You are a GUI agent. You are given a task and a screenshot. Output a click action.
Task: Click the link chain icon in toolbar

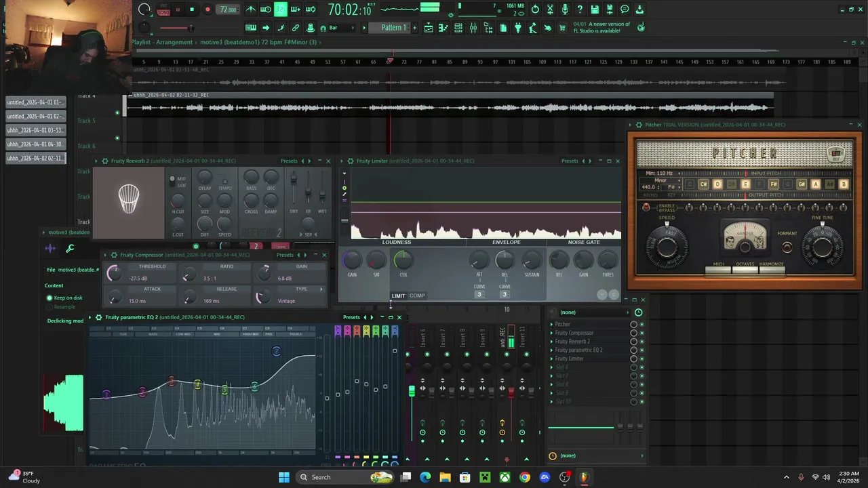pyautogui.click(x=296, y=28)
